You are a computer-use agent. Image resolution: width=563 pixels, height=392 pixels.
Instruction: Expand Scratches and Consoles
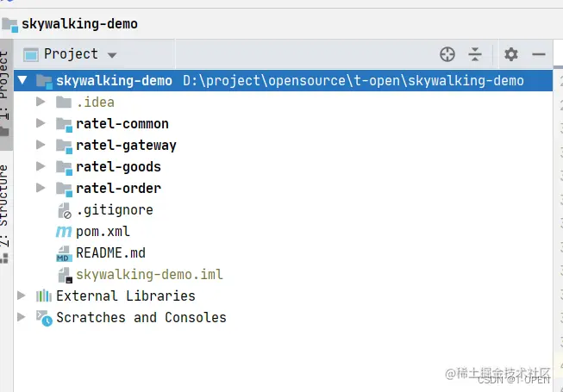[x=22, y=317]
